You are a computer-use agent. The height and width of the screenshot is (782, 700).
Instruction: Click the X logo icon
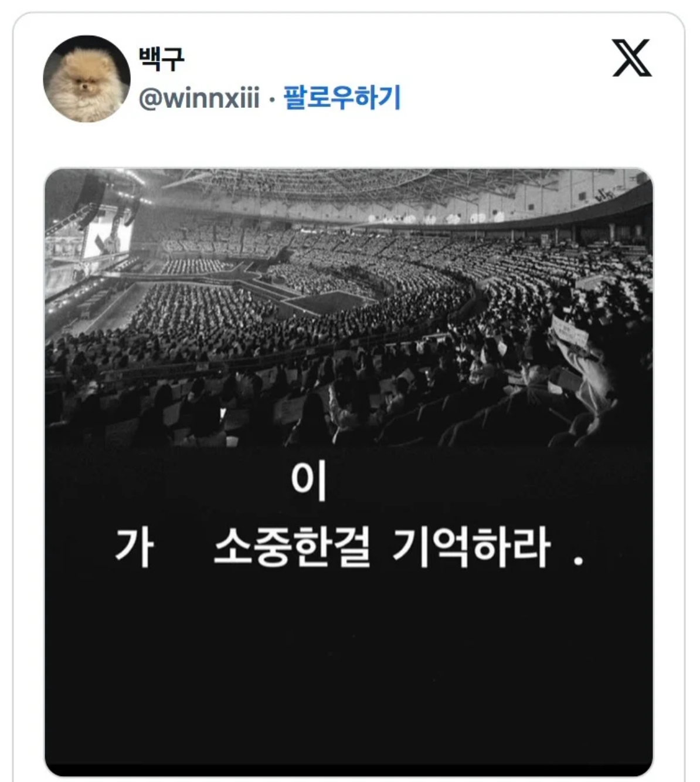click(631, 57)
